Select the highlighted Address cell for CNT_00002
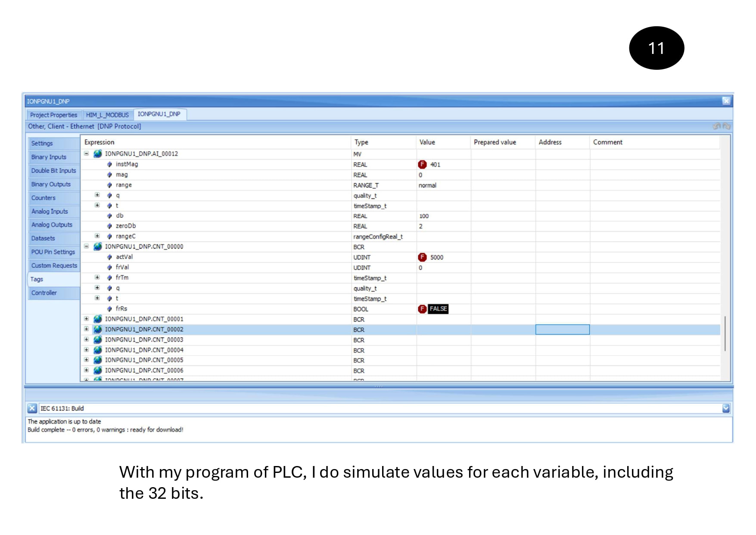This screenshot has width=756, height=535. pos(562,330)
